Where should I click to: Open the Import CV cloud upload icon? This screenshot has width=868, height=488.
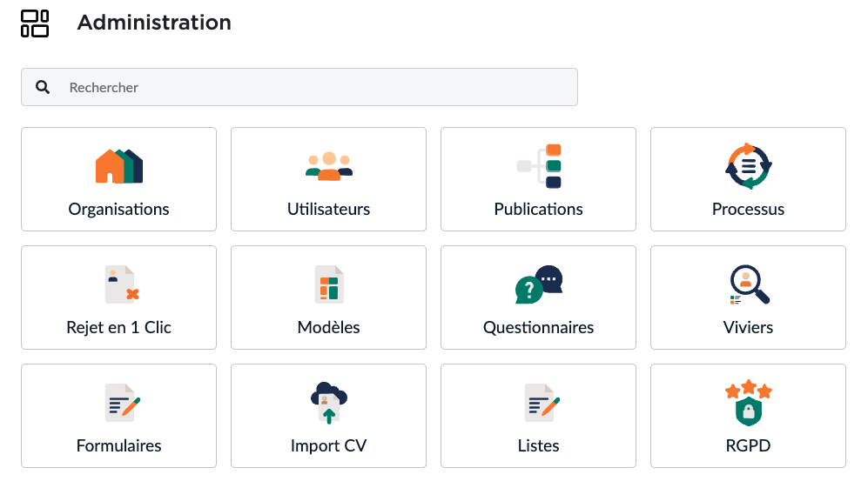pyautogui.click(x=328, y=403)
